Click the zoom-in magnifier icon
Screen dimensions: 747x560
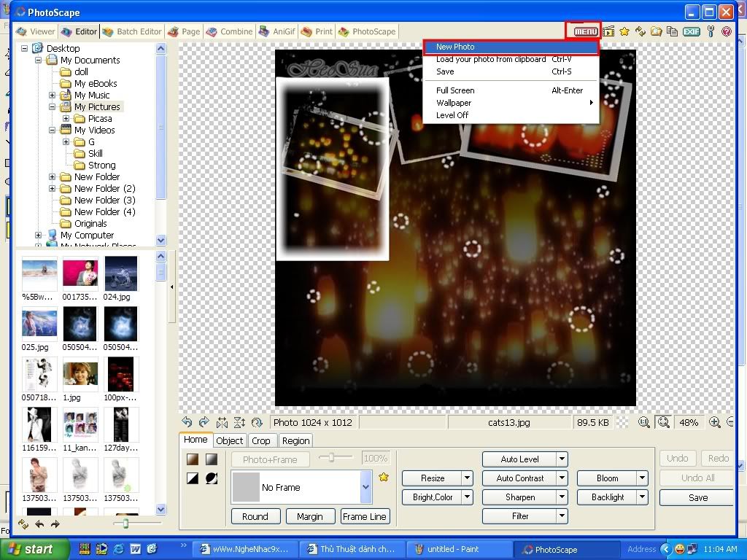point(715,422)
